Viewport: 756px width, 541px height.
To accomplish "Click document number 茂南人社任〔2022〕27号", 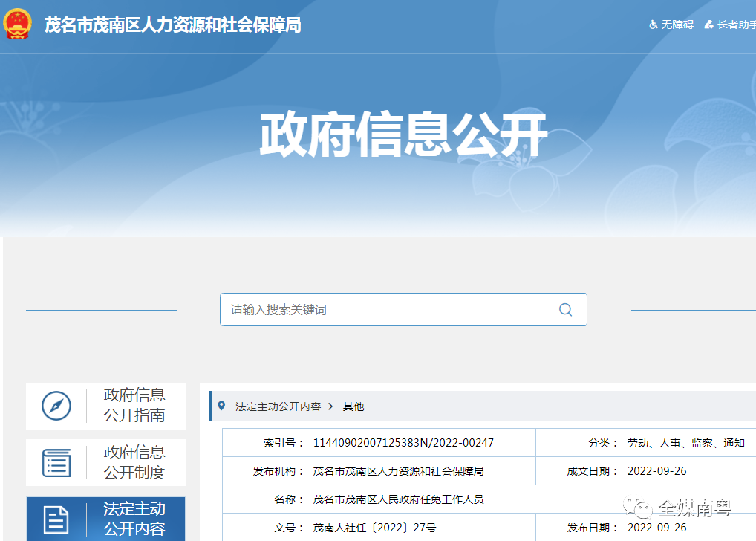I will tap(374, 528).
